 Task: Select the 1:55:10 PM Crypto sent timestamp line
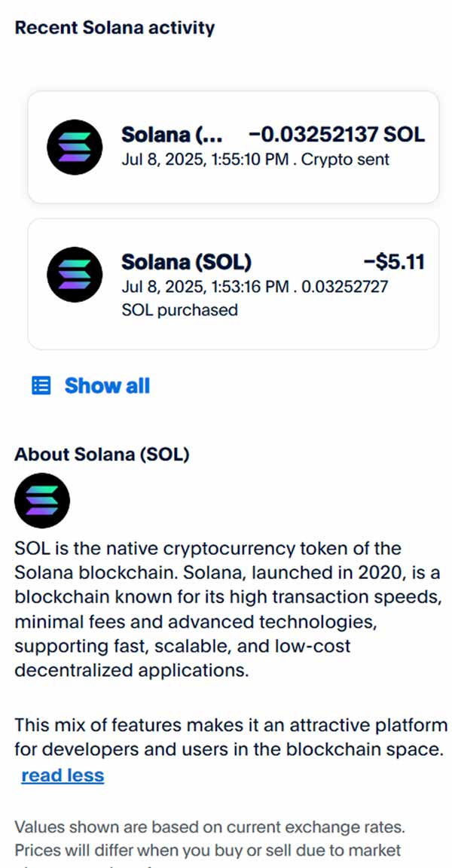255,160
